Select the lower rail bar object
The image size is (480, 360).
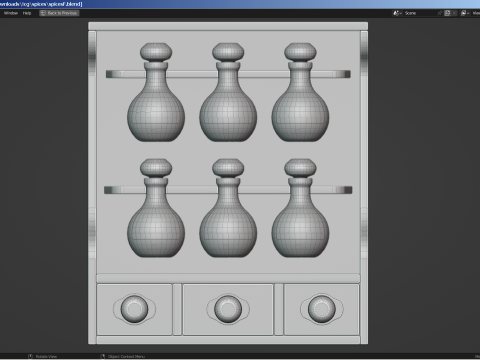click(x=193, y=190)
